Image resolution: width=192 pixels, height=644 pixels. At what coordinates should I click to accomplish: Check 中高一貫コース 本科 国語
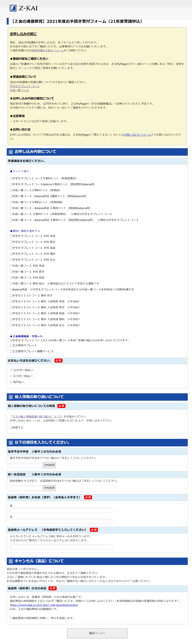point(11,278)
